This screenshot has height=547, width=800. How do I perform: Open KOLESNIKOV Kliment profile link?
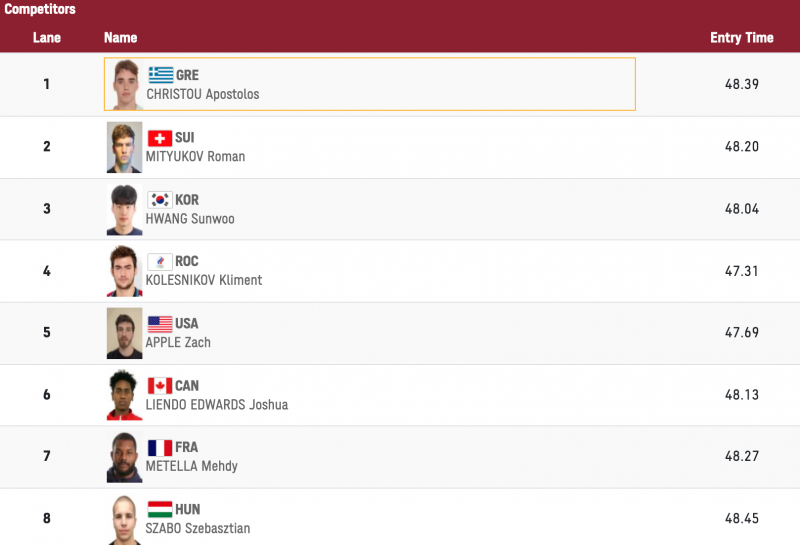click(x=204, y=280)
